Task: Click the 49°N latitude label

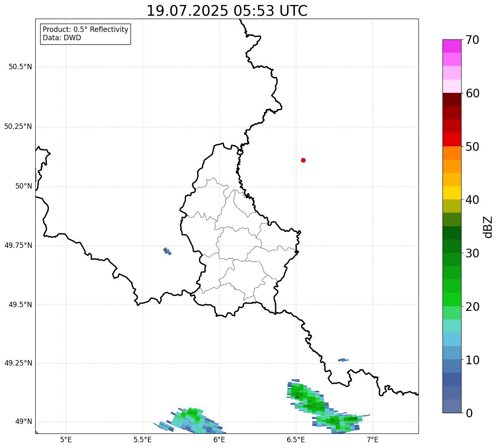Action: (24, 421)
